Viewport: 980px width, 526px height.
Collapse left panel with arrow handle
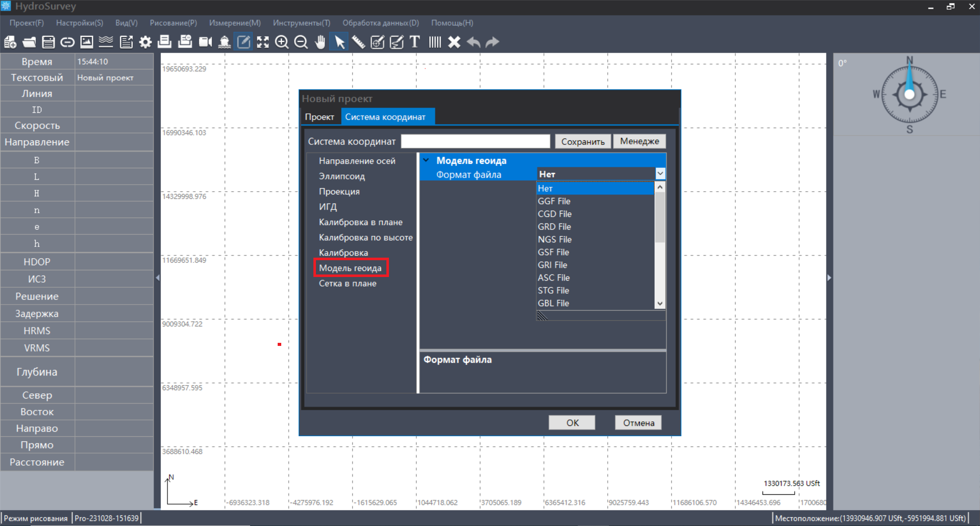(157, 278)
